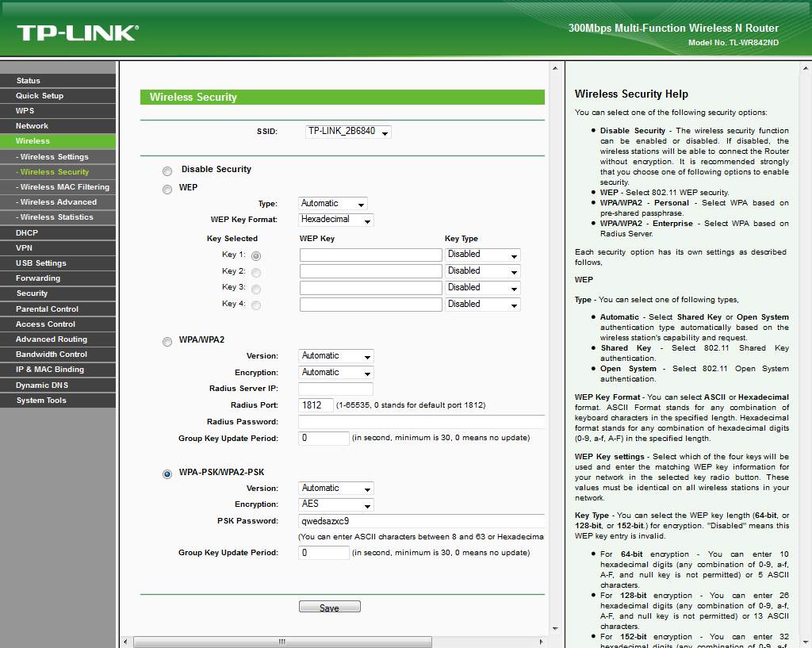
Task: Open WPA-PSK Encryption dropdown showing AES
Action: pos(336,504)
